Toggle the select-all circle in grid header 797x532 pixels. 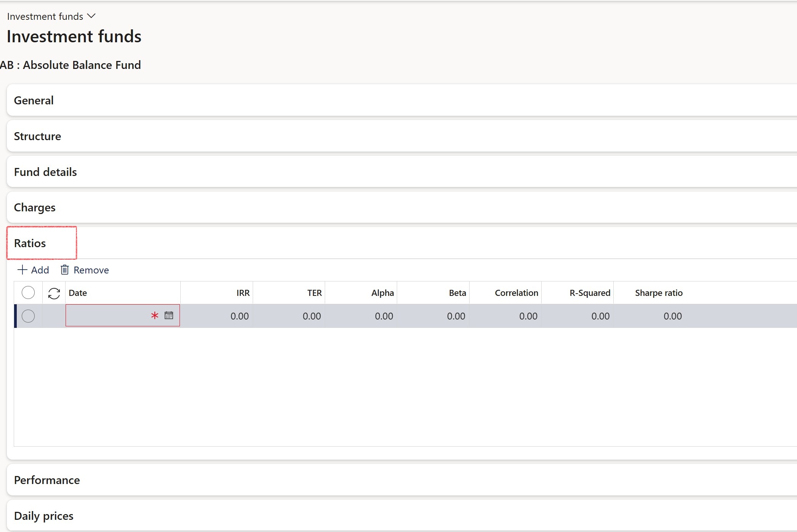point(28,292)
